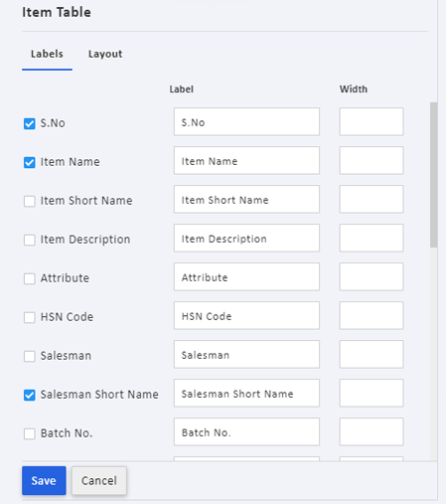Image resolution: width=446 pixels, height=504 pixels.
Task: Disable the Salesman Short Name checkbox
Action: [x=30, y=395]
